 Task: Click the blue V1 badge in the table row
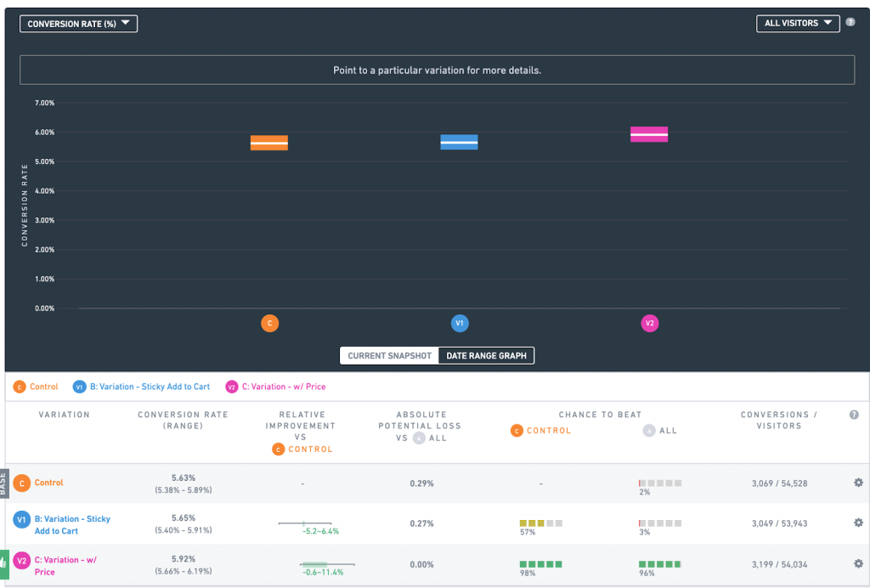tap(21, 520)
